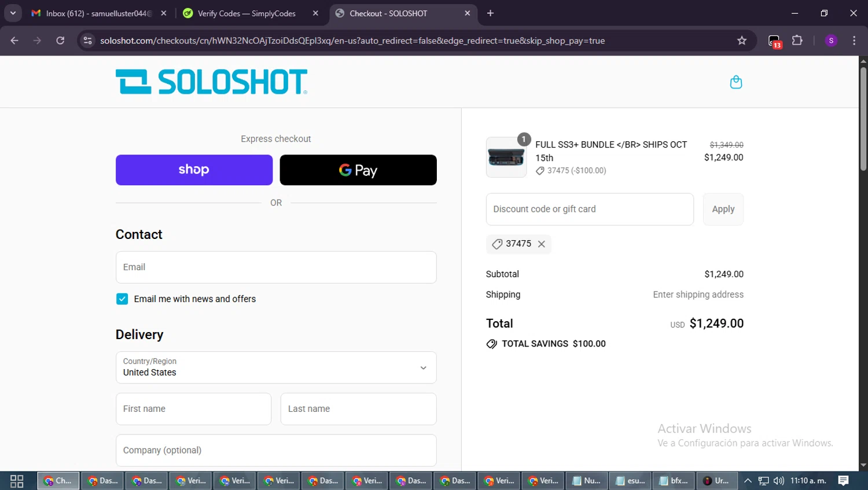Screen dimensions: 868x490
Task: Open the 'bfx...' taskbar window
Action: [674, 481]
